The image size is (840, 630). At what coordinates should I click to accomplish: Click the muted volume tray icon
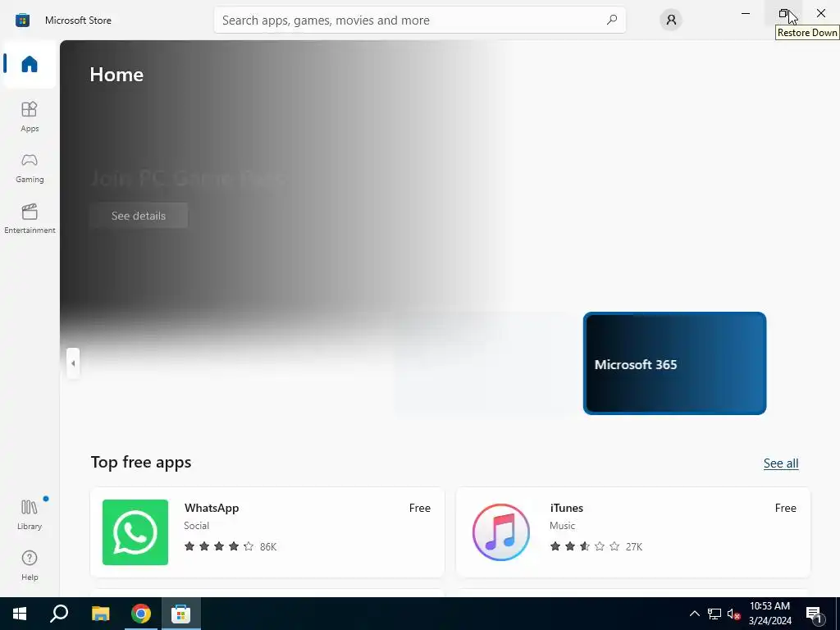click(733, 614)
